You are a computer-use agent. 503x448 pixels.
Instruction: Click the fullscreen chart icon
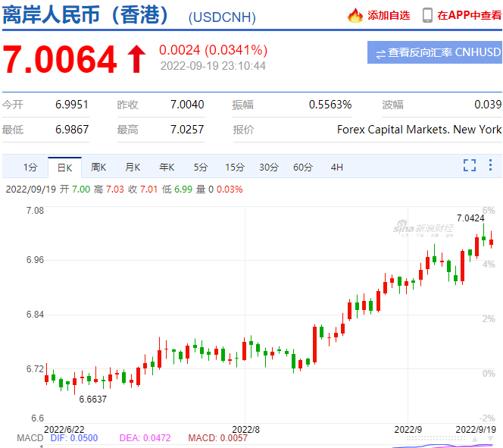(470, 165)
